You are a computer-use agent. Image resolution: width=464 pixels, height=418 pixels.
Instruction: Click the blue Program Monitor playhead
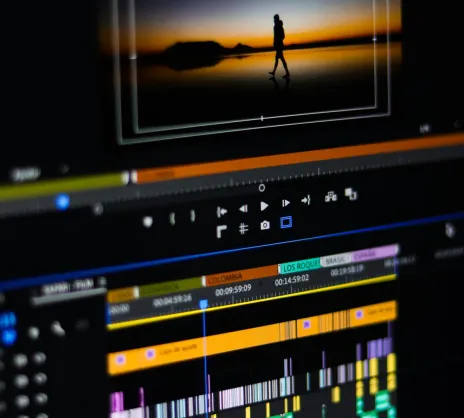point(62,202)
